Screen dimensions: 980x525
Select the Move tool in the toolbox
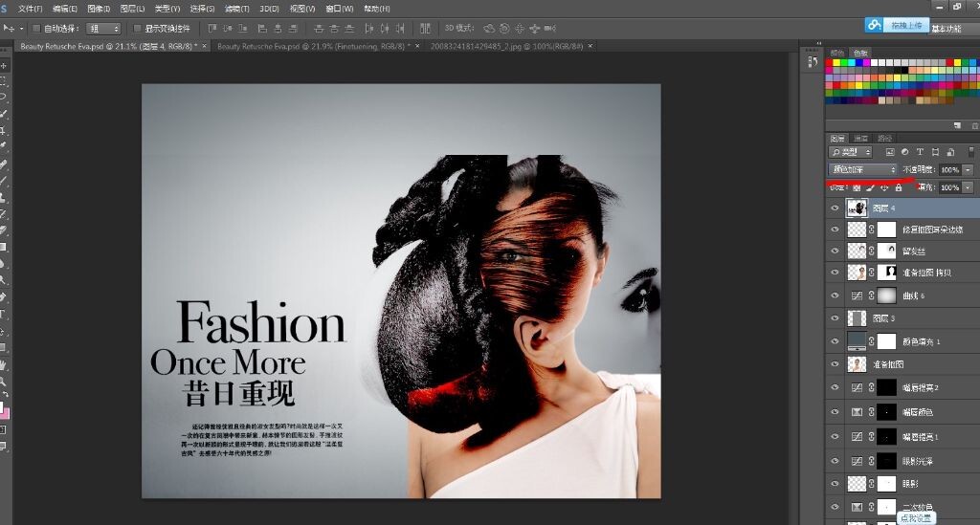click(4, 66)
